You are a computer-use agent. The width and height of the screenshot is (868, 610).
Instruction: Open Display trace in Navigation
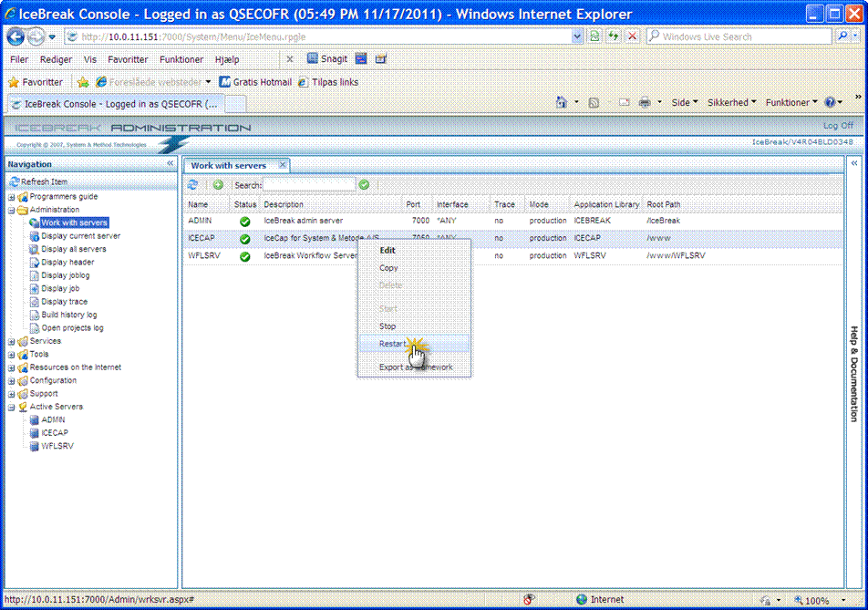pyautogui.click(x=64, y=302)
